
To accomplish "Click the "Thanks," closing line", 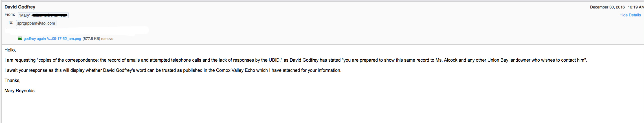I will click(12, 81).
